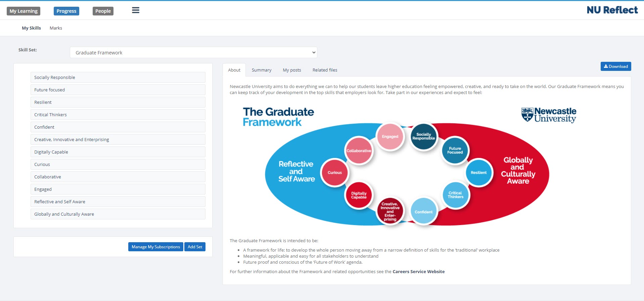The image size is (644, 301).
Task: Click the Collaborative circle in the diagram
Action: click(x=359, y=150)
